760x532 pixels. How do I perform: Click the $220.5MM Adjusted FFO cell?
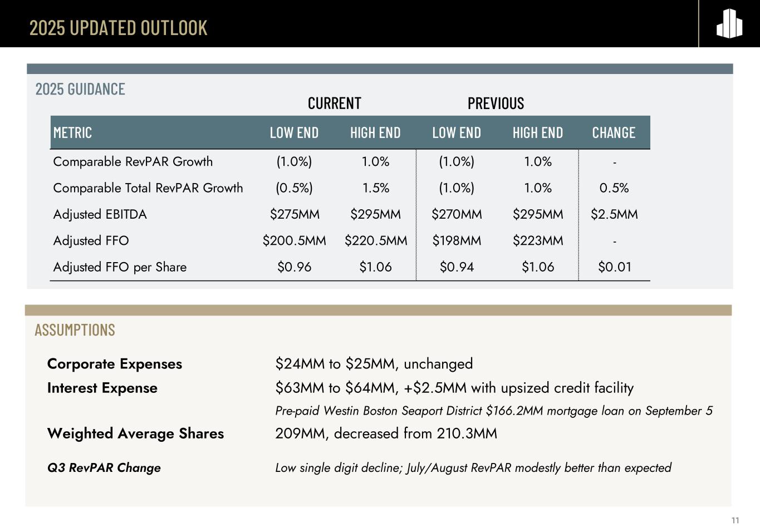(375, 241)
